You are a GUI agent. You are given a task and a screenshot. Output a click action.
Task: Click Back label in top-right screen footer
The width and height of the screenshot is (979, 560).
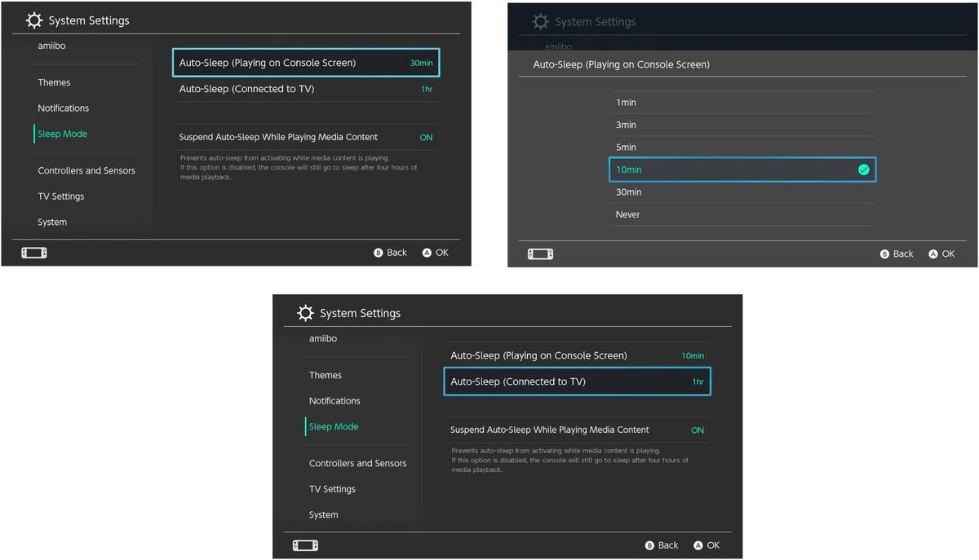[x=903, y=254]
